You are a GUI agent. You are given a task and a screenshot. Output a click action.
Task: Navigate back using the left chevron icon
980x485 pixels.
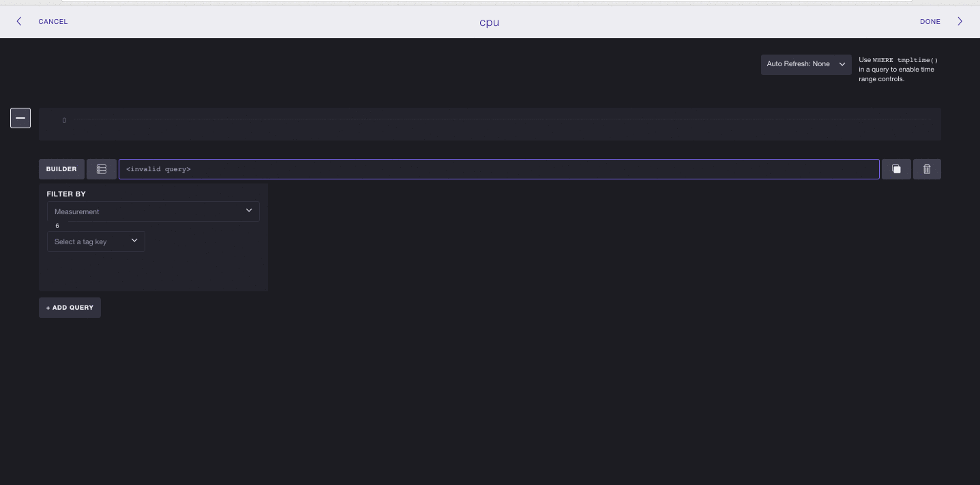pyautogui.click(x=18, y=21)
